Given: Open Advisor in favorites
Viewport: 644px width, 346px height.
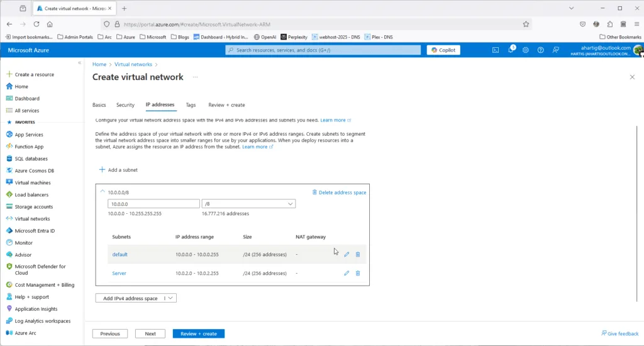Looking at the screenshot, I should (23, 255).
